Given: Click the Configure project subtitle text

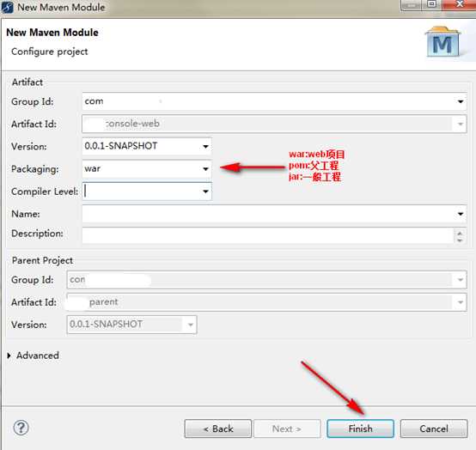Looking at the screenshot, I should click(50, 52).
